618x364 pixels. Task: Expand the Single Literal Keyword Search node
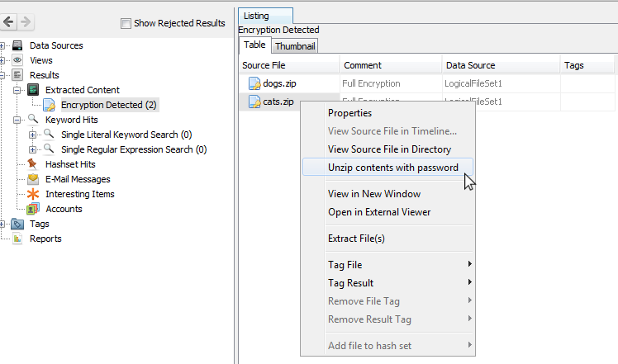33,135
